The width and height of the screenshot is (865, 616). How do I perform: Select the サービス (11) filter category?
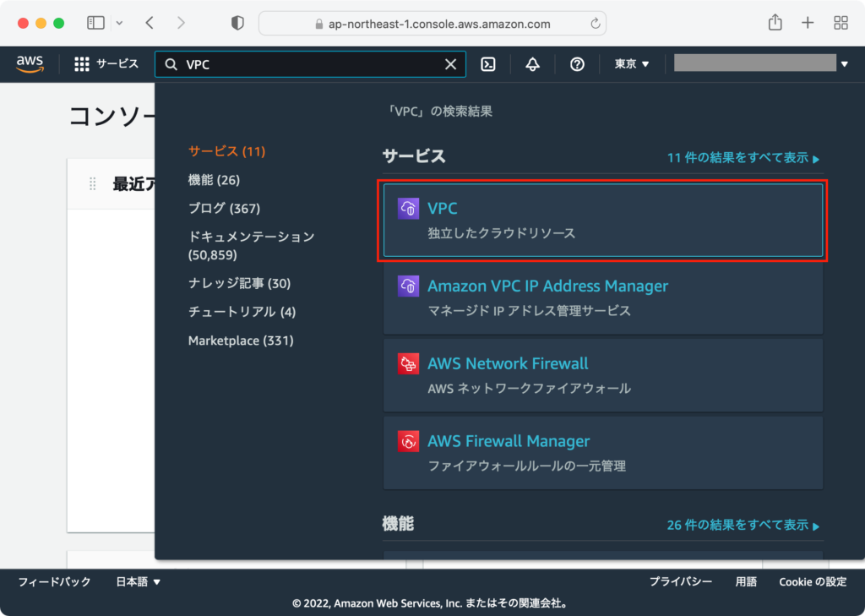pyautogui.click(x=226, y=151)
